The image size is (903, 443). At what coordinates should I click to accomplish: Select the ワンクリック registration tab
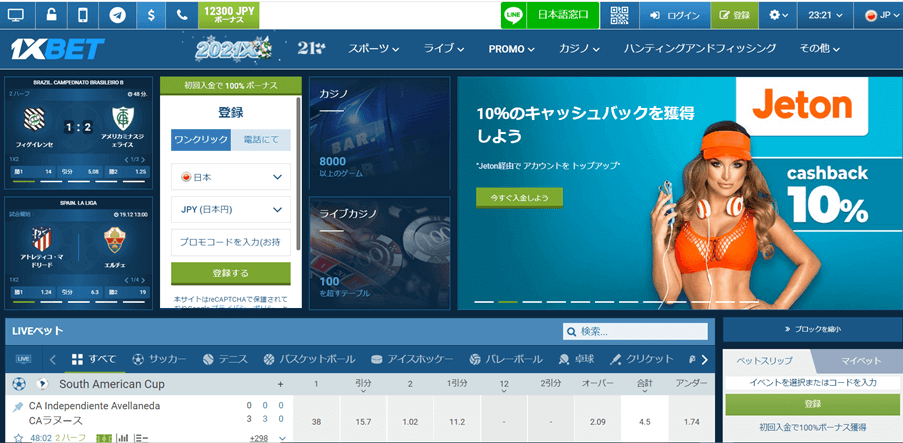[201, 140]
